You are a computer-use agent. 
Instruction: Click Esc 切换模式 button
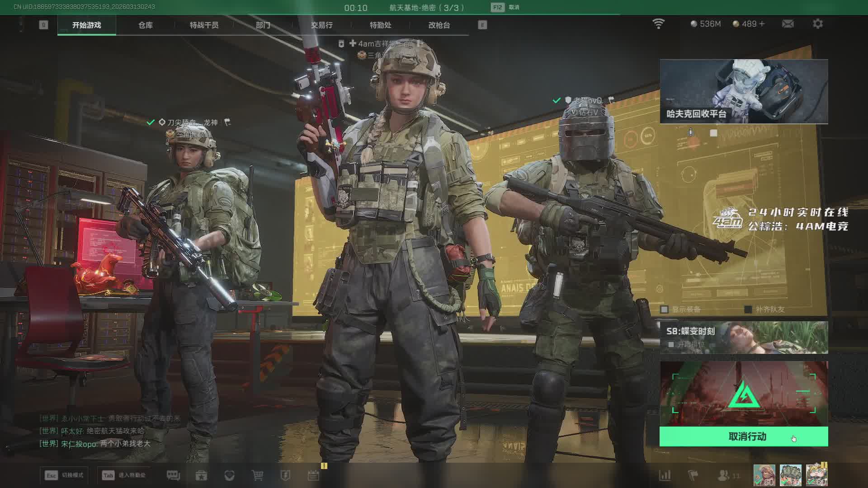[x=64, y=475]
